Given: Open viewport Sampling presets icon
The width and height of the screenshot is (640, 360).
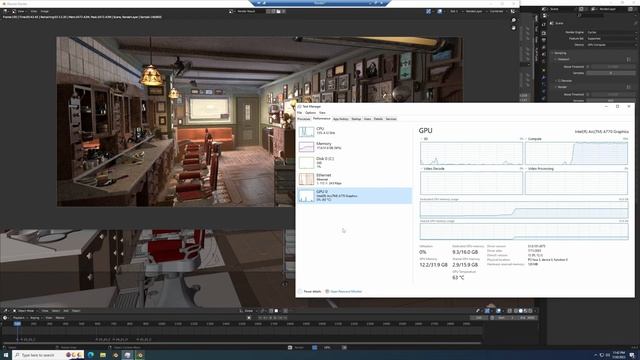Looking at the screenshot, I should (628, 59).
